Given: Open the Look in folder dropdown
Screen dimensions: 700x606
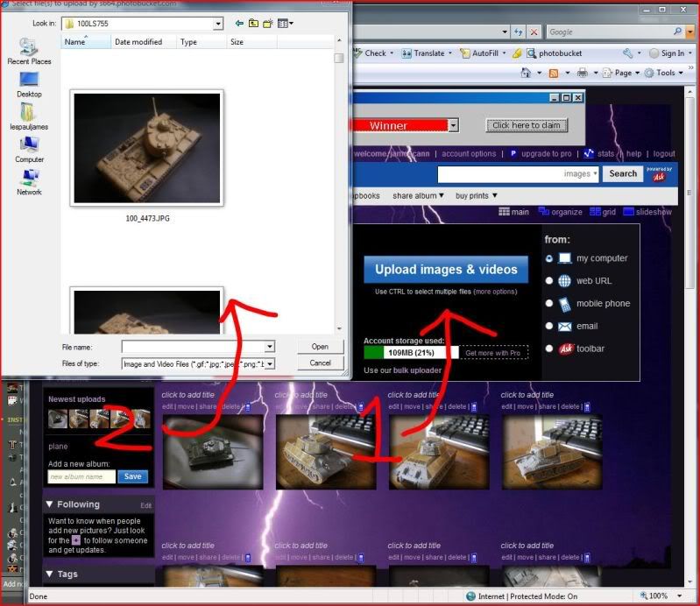Looking at the screenshot, I should point(218,23).
